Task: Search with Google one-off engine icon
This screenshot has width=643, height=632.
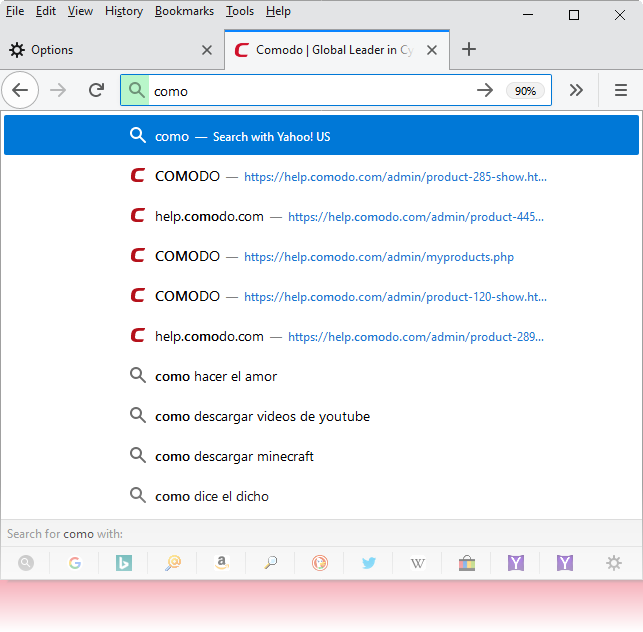Action: click(75, 563)
